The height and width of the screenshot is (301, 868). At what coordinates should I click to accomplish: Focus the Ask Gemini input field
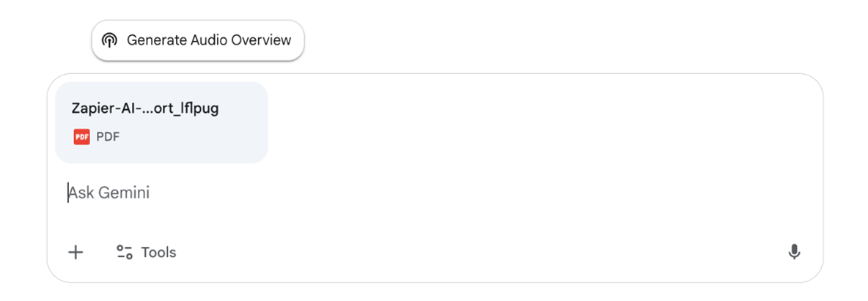367,193
